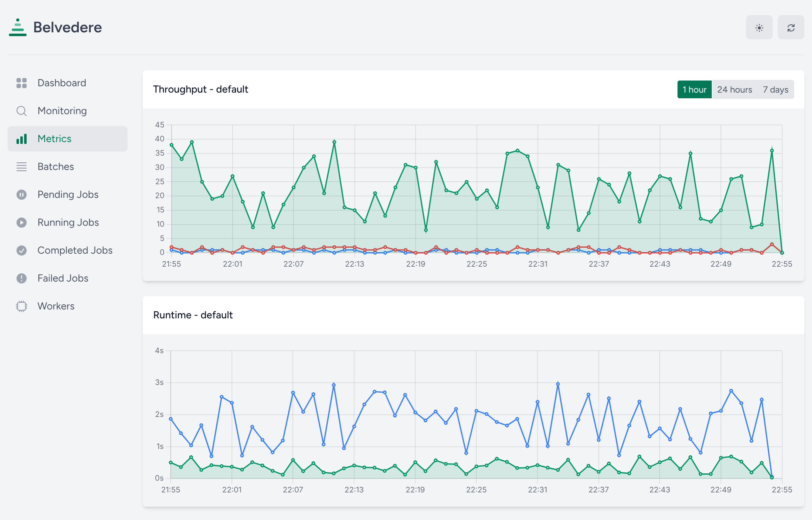
Task: Click the Completed Jobs checkmark icon
Action: click(x=22, y=250)
